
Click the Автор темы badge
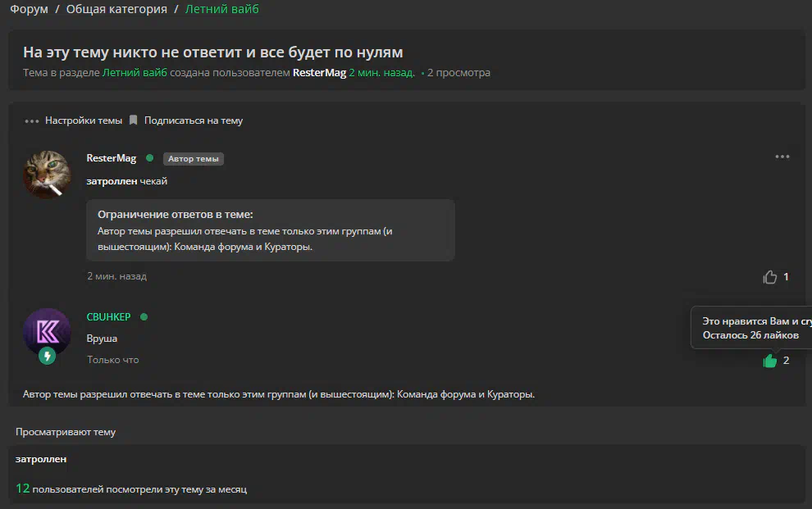pyautogui.click(x=194, y=159)
